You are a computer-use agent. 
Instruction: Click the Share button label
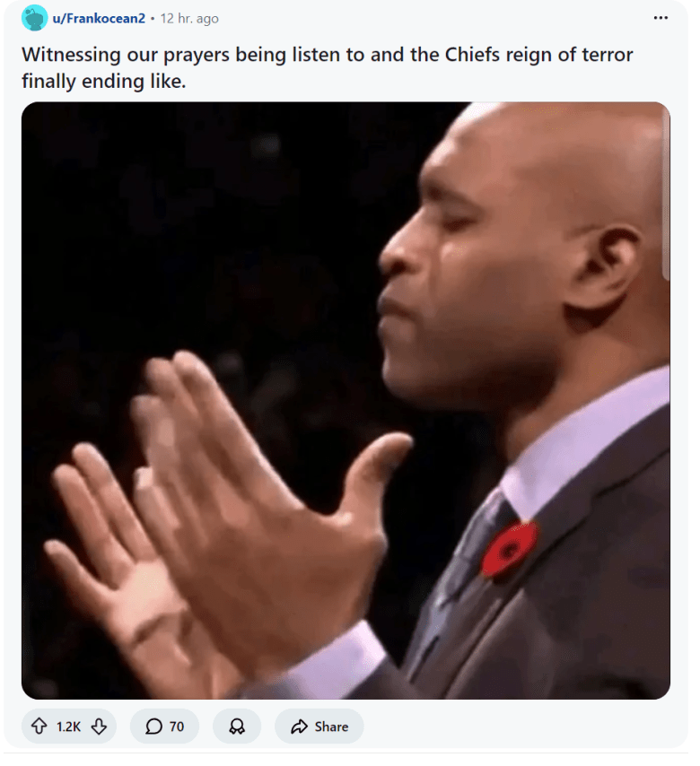[331, 727]
